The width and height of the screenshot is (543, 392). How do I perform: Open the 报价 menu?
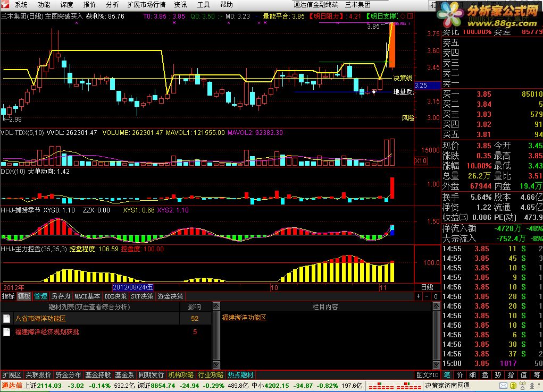click(89, 4)
